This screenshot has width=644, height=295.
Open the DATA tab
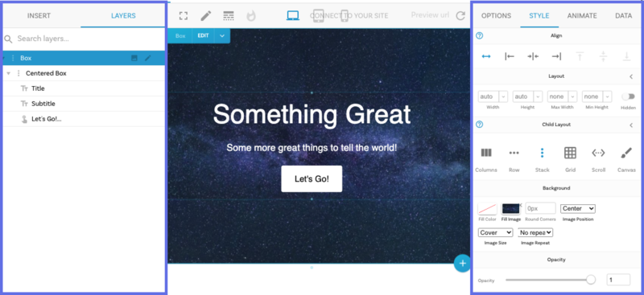[x=623, y=16]
